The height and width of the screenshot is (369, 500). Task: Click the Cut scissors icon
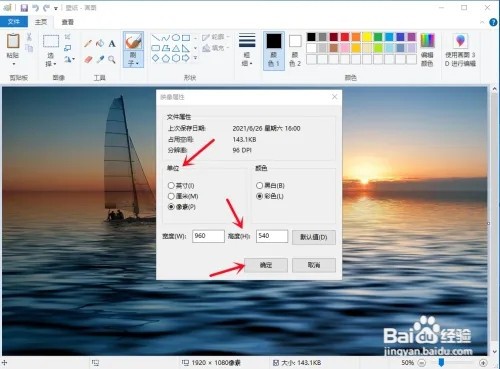pyautogui.click(x=29, y=37)
